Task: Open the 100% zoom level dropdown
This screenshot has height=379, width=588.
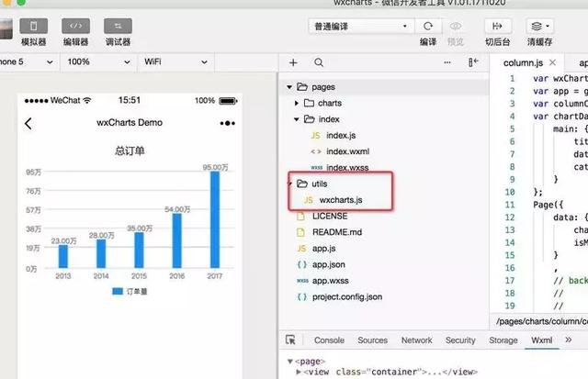Action: click(98, 62)
